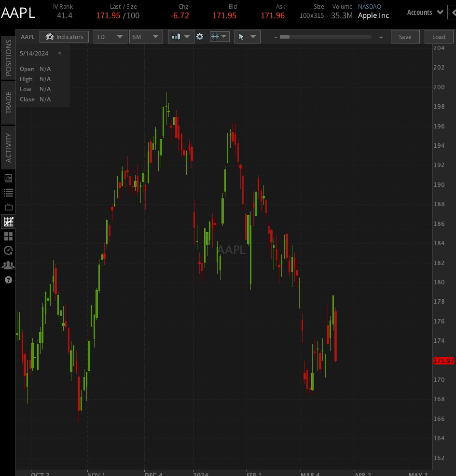Click the Close N/A row
Image resolution: width=456 pixels, height=476 pixels.
[35, 99]
